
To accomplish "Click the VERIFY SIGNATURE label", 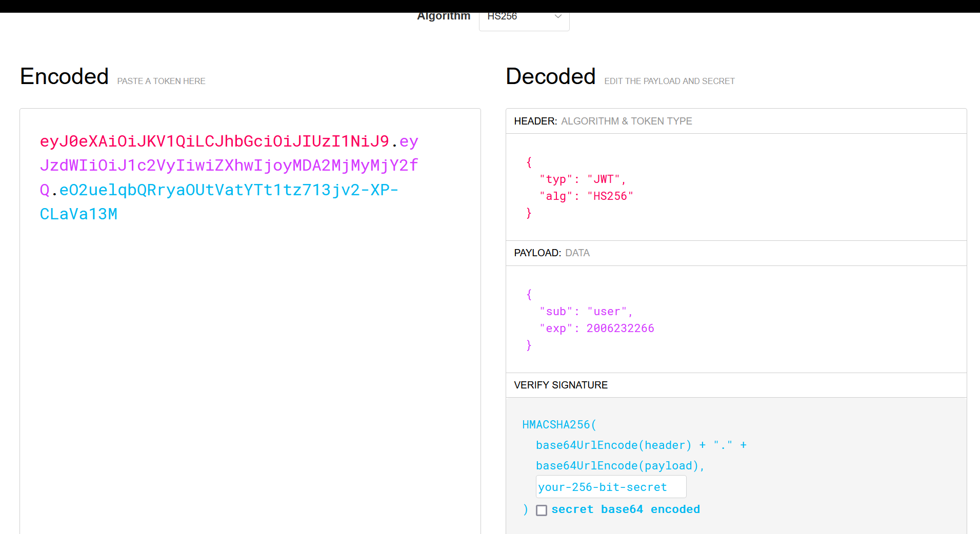I will click(561, 385).
